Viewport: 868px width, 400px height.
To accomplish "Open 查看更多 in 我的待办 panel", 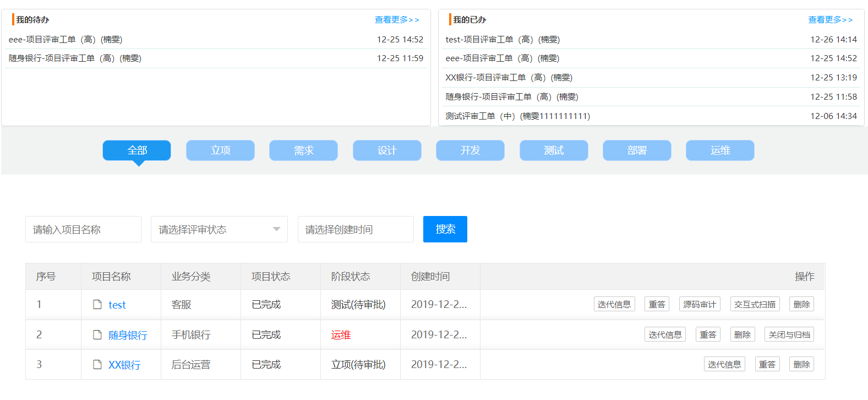I will (x=397, y=20).
